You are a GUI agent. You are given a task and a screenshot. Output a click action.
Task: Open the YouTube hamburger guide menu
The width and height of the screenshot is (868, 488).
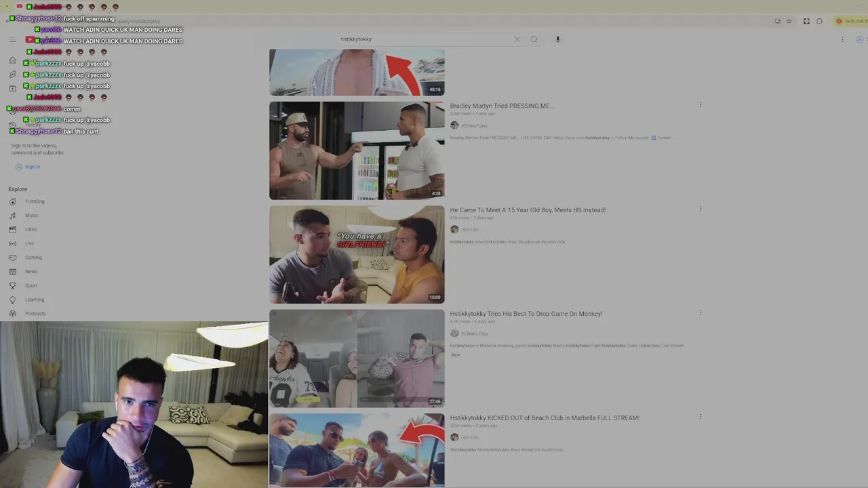pyautogui.click(x=12, y=39)
